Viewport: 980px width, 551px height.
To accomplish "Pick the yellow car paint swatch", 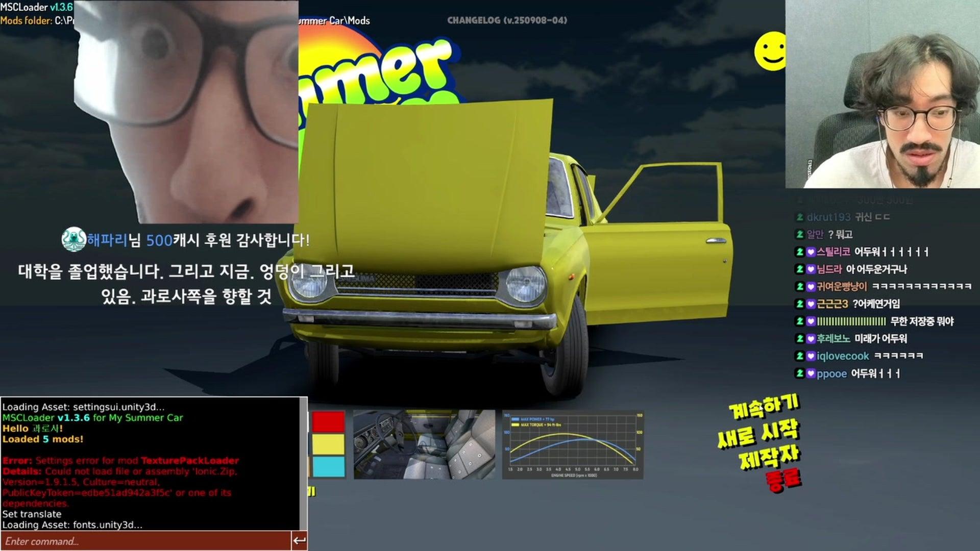I will click(x=328, y=444).
